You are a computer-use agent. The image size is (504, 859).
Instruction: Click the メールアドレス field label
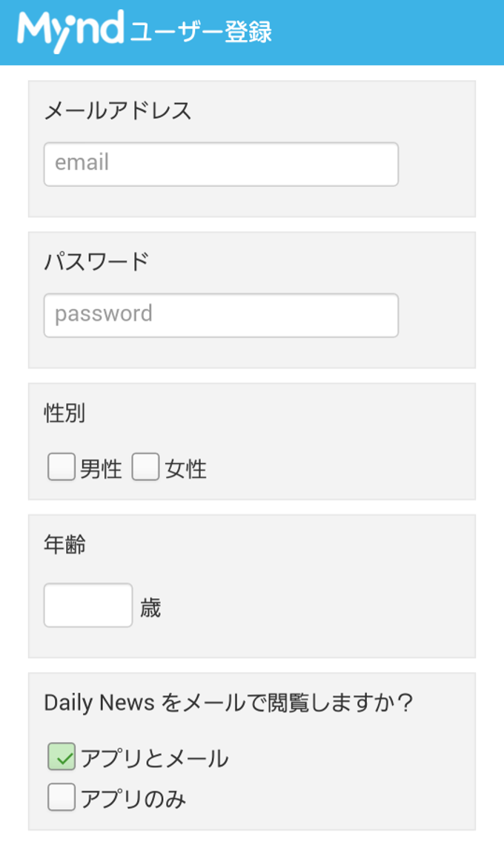[118, 110]
